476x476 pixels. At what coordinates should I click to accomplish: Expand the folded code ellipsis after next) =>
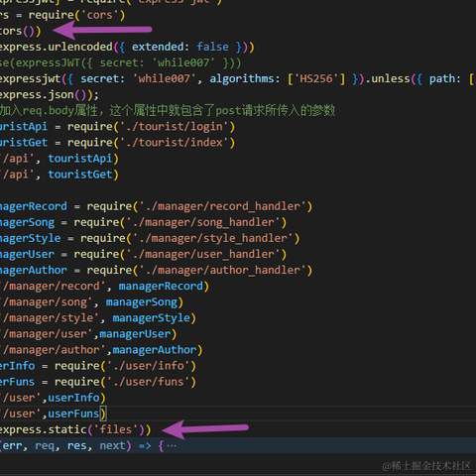[x=172, y=446]
